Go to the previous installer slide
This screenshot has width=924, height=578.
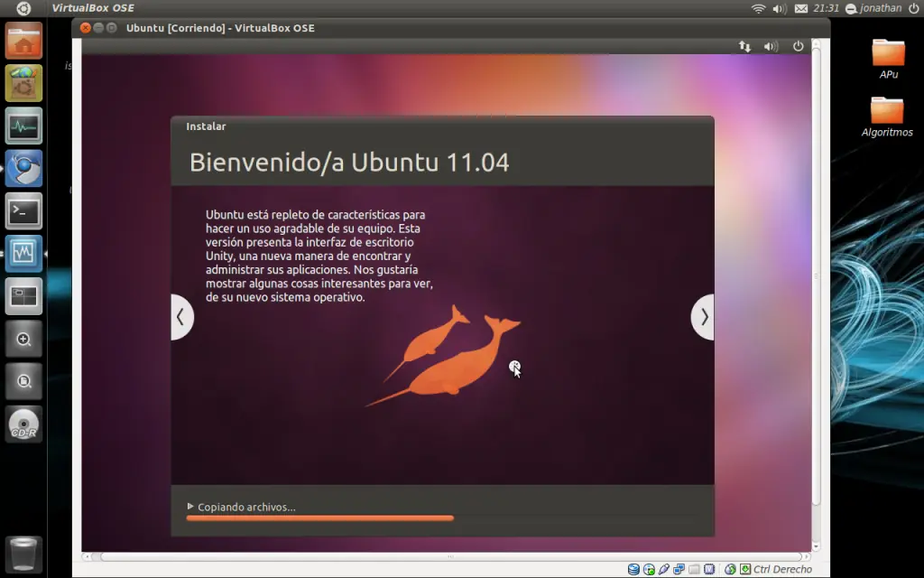coord(181,317)
